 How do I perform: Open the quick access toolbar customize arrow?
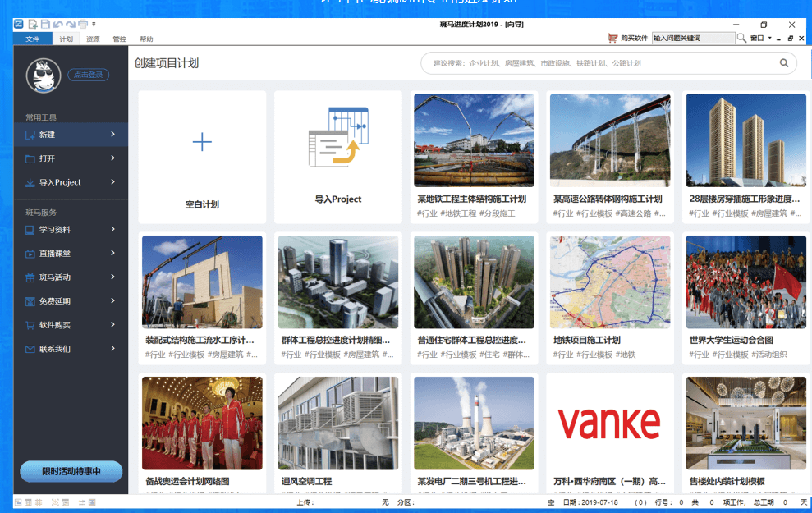click(94, 25)
